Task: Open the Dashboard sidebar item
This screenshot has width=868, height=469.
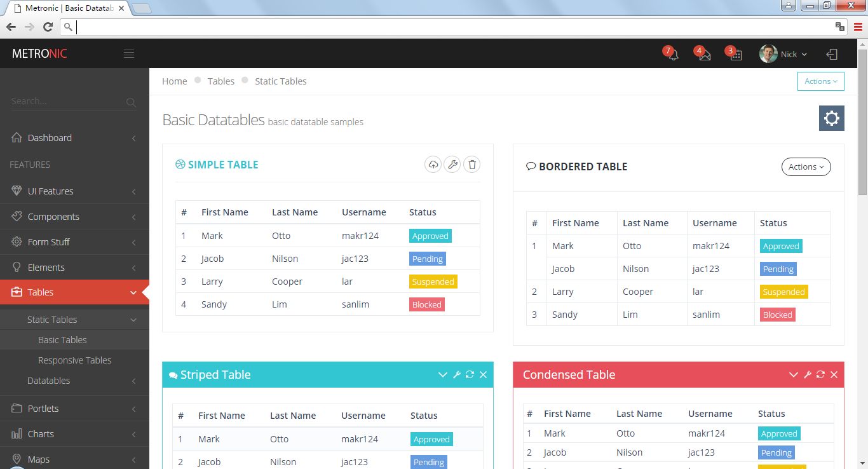Action: click(50, 138)
